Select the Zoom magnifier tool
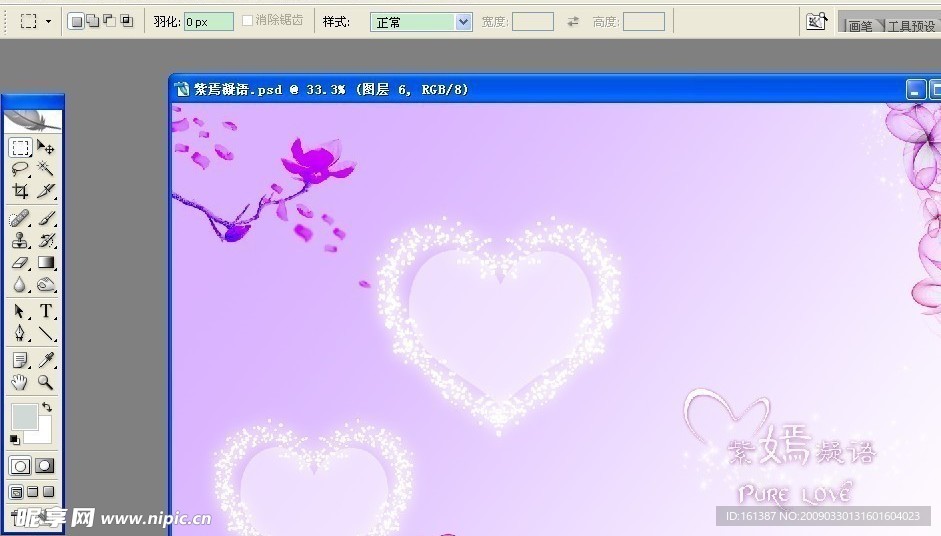 46,382
